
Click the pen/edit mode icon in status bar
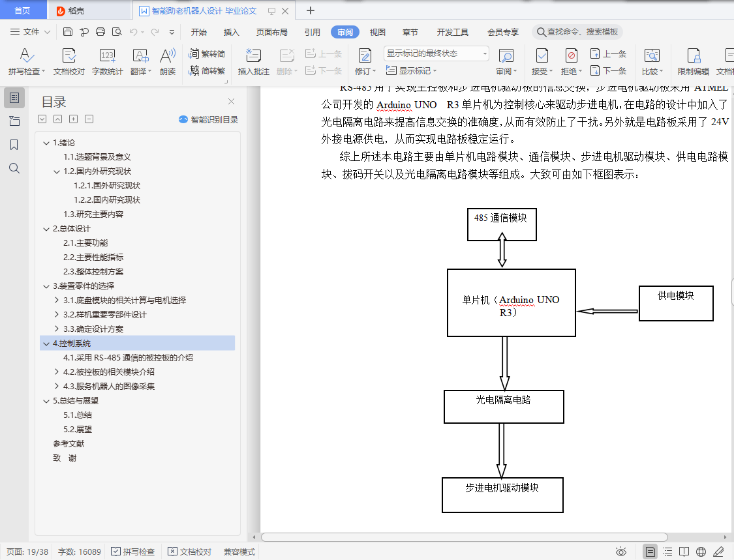(x=718, y=552)
